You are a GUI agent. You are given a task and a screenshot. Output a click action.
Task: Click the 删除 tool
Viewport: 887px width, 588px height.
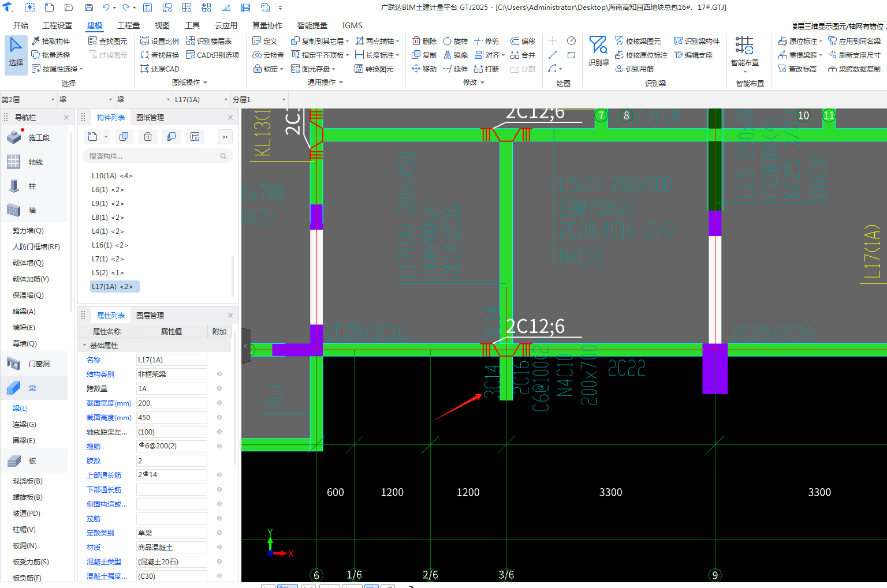point(424,41)
